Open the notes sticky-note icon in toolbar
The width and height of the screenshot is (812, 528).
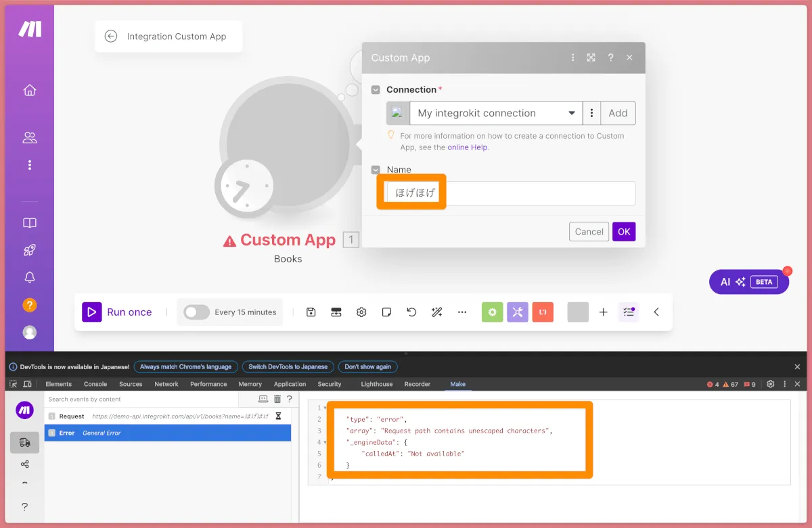386,312
